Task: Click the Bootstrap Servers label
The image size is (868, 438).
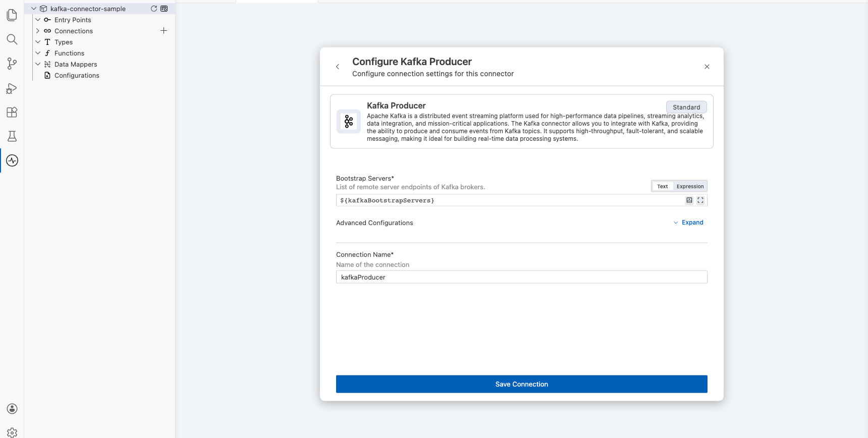Action: [x=365, y=178]
